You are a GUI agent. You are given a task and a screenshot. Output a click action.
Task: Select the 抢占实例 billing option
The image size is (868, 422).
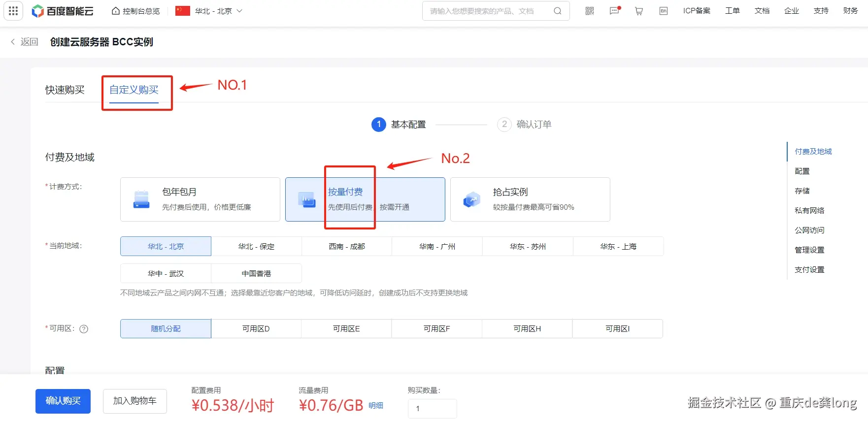530,199
